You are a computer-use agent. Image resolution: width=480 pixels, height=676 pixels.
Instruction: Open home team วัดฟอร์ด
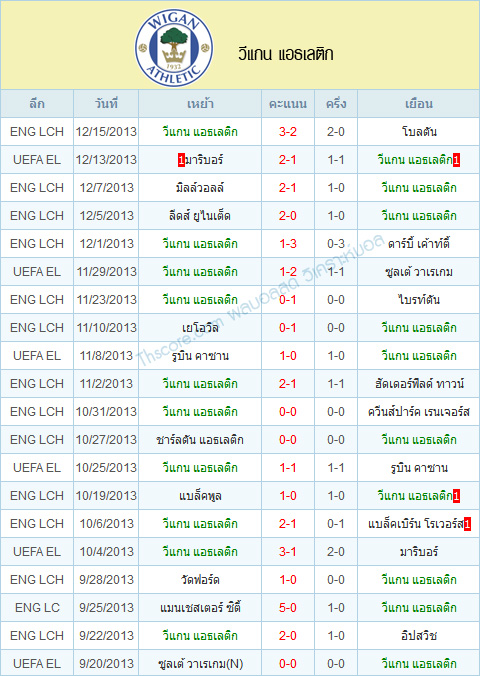coord(200,580)
